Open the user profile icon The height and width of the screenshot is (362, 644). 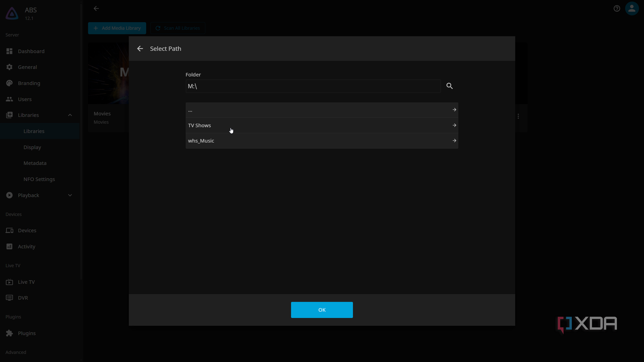pyautogui.click(x=632, y=9)
